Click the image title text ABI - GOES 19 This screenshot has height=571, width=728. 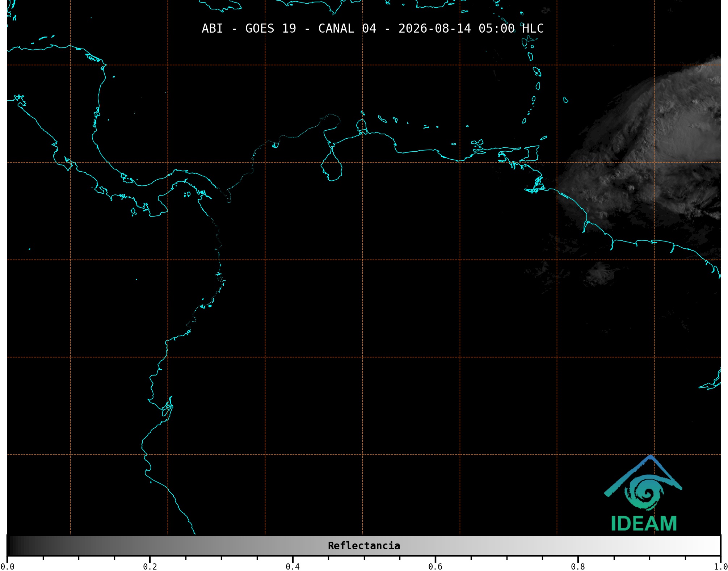[249, 29]
